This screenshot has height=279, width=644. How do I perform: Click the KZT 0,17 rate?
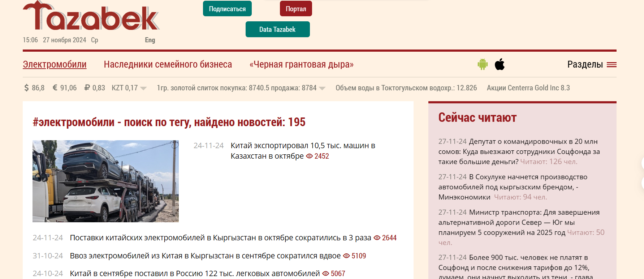[x=125, y=88]
